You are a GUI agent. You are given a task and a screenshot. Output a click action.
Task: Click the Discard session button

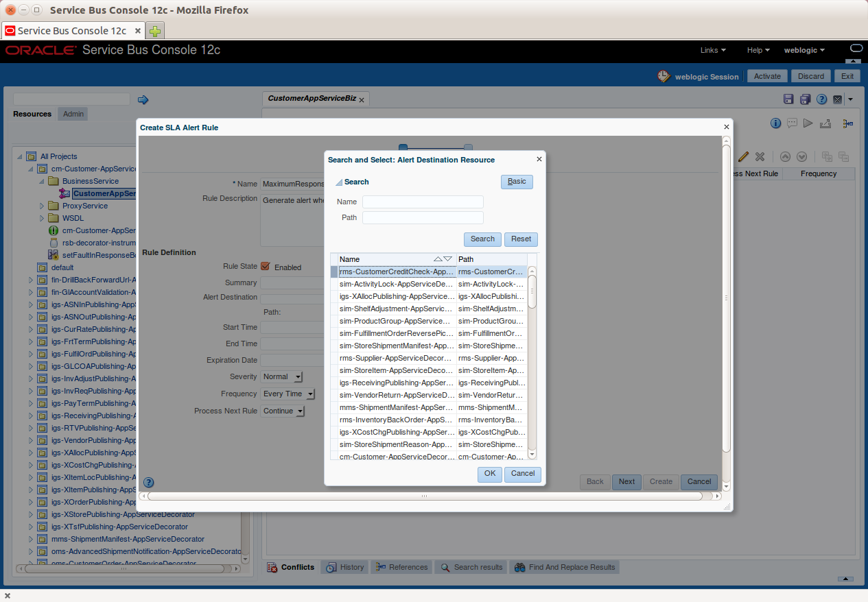pos(811,76)
